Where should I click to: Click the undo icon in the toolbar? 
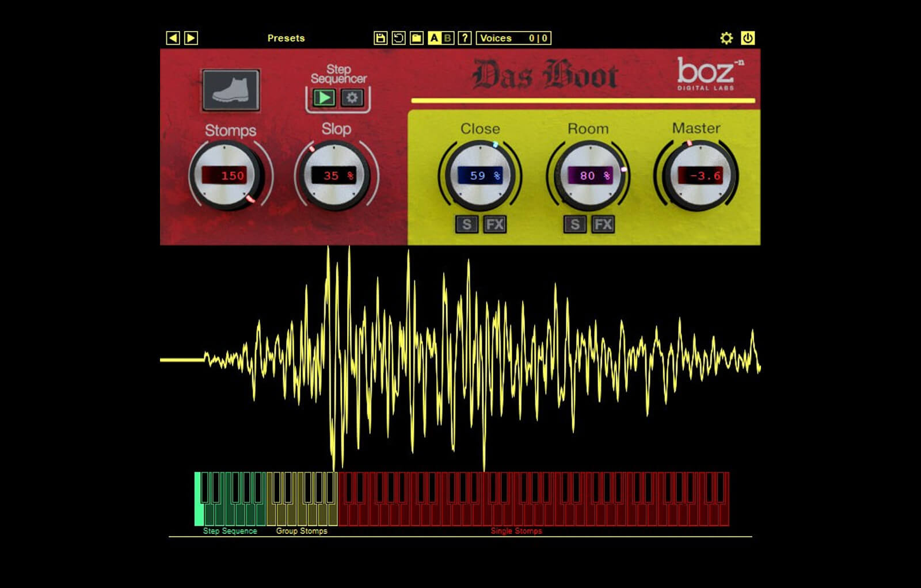[x=397, y=38]
